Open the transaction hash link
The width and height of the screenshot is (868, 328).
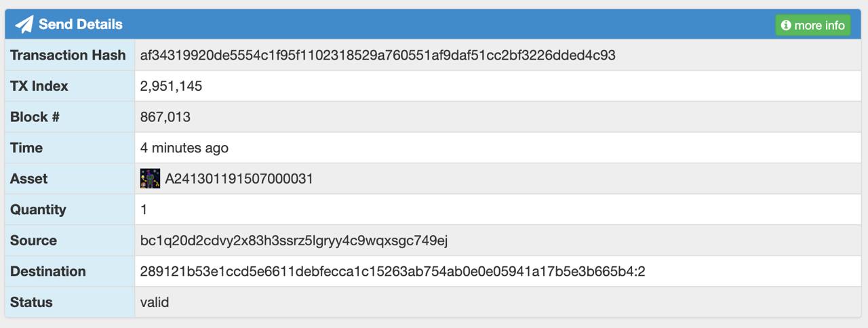378,56
